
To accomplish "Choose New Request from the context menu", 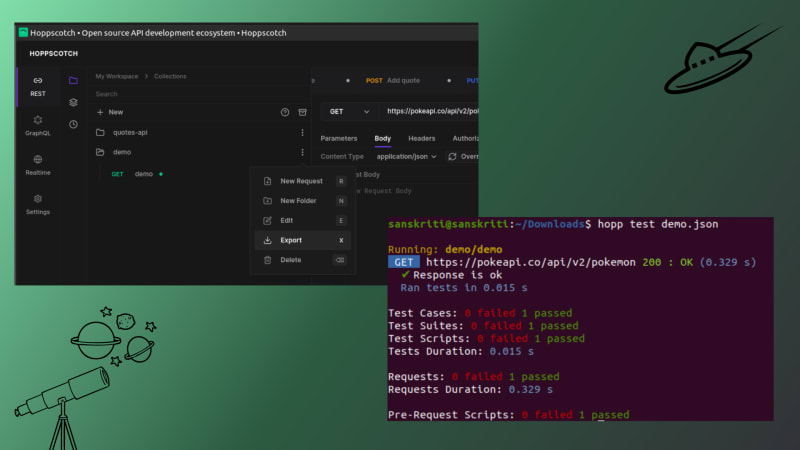I will coord(303,181).
